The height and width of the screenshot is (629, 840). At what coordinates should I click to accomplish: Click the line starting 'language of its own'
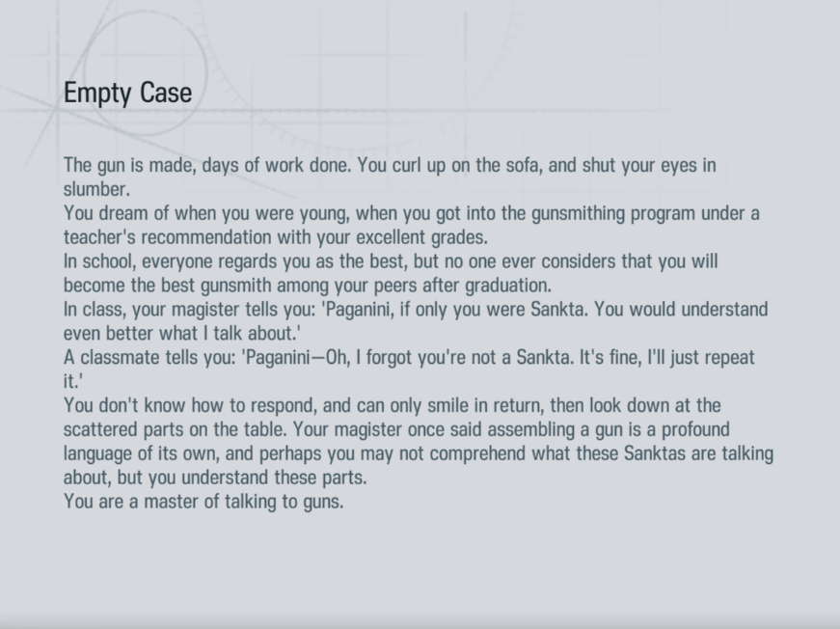coord(419,453)
